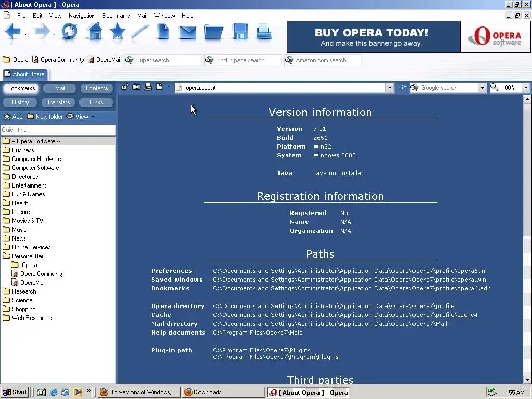Open the Window menu
This screenshot has width=532, height=399.
164,15
